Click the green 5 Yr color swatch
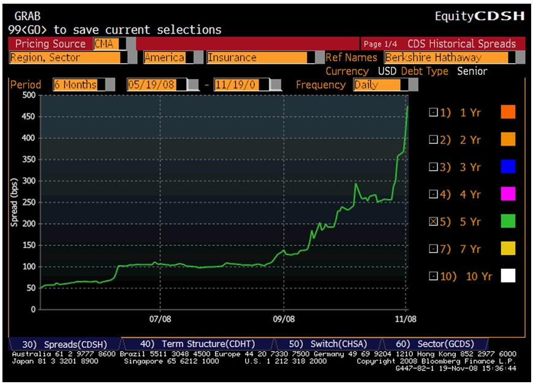The width and height of the screenshot is (533, 392). click(508, 221)
